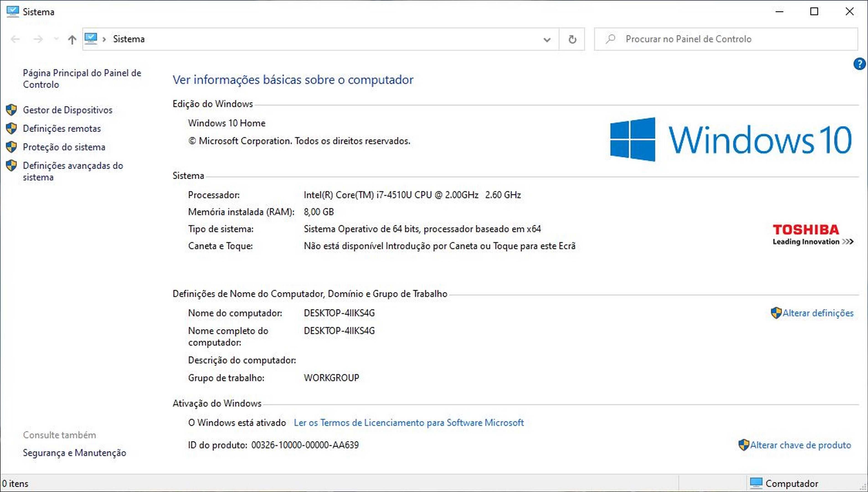868x492 pixels.
Task: Click the breadcrumb chevron before Sistema
Action: 104,39
